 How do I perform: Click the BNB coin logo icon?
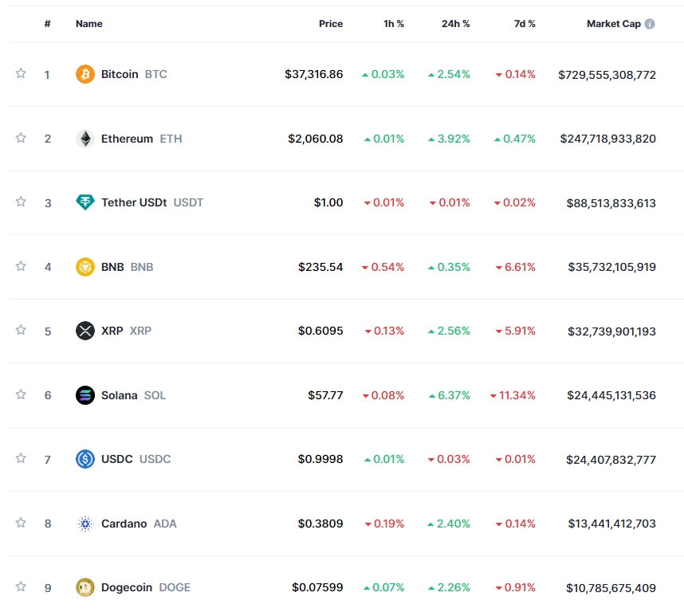tap(85, 267)
